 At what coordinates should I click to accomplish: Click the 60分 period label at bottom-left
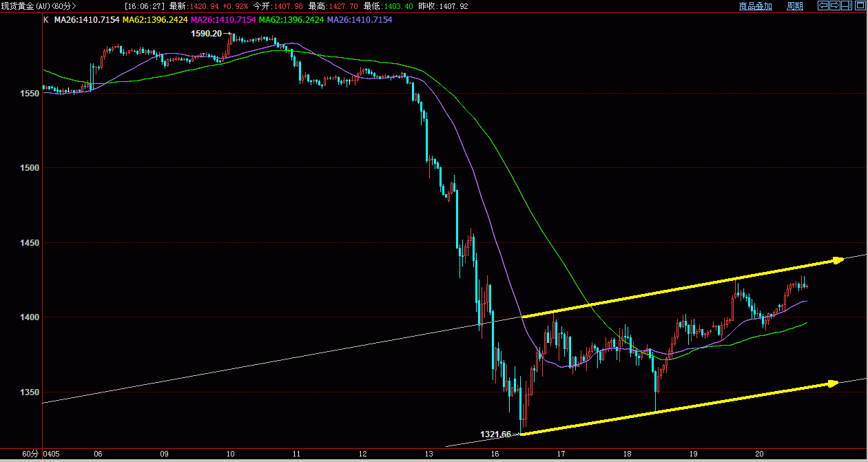click(30, 454)
